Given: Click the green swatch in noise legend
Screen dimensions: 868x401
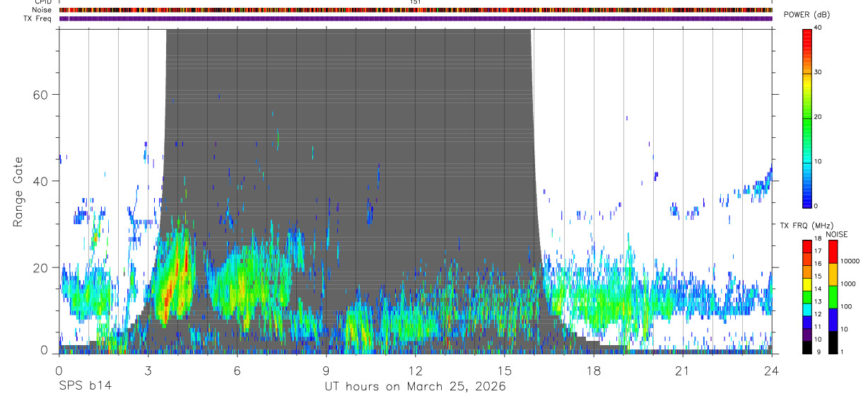Looking at the screenshot, I should click(x=833, y=297).
